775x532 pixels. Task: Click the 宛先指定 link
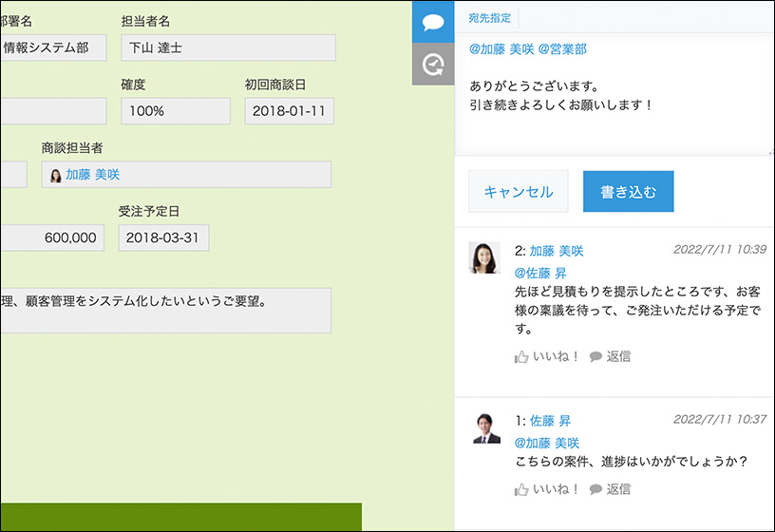click(x=489, y=18)
